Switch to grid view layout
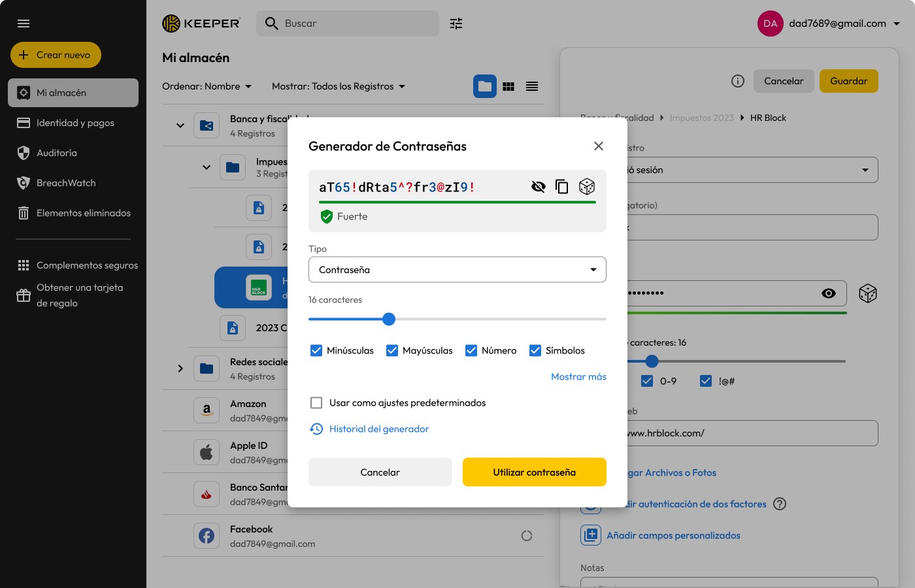Viewport: 915px width, 588px height. (508, 86)
